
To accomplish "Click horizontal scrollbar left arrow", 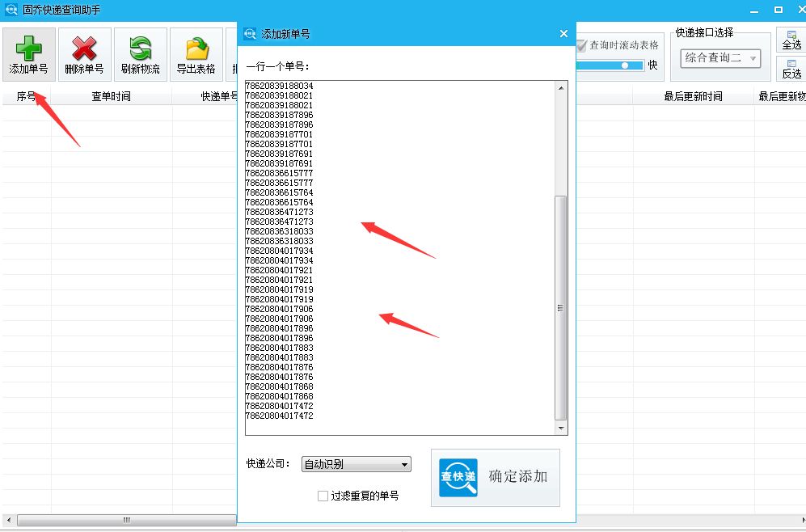I will pos(8,520).
